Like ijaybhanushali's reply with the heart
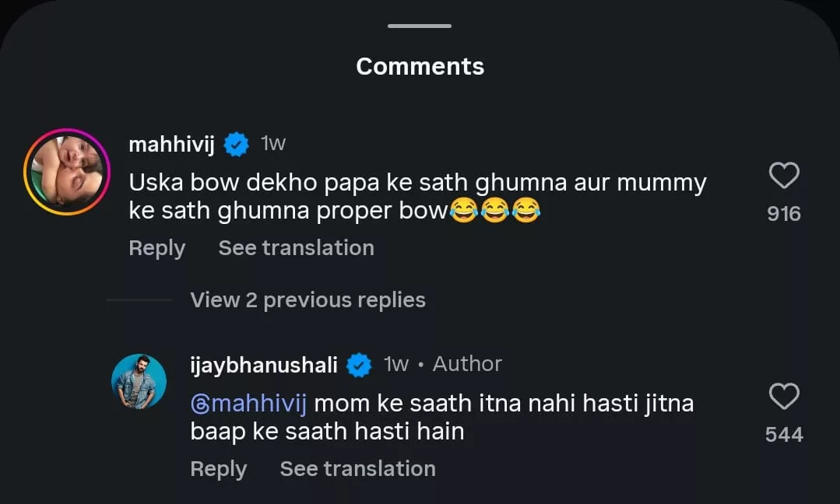Image resolution: width=840 pixels, height=504 pixels. click(x=783, y=397)
